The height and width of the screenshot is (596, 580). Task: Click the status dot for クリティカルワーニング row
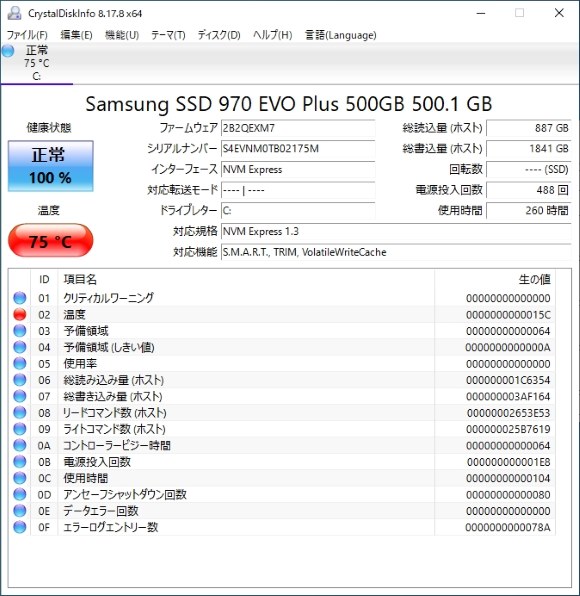pyautogui.click(x=20, y=298)
